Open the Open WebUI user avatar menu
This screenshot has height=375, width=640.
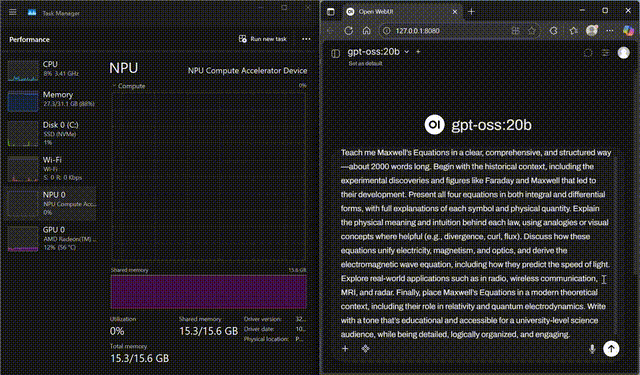(624, 53)
